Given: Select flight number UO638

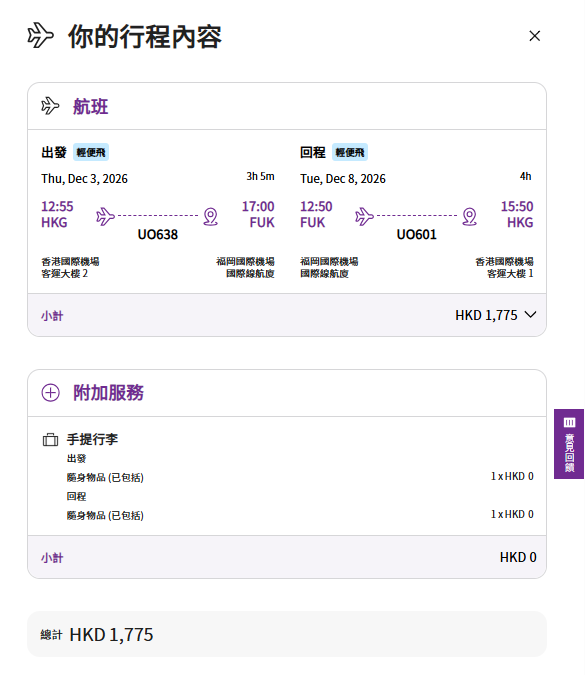Looking at the screenshot, I should (158, 235).
